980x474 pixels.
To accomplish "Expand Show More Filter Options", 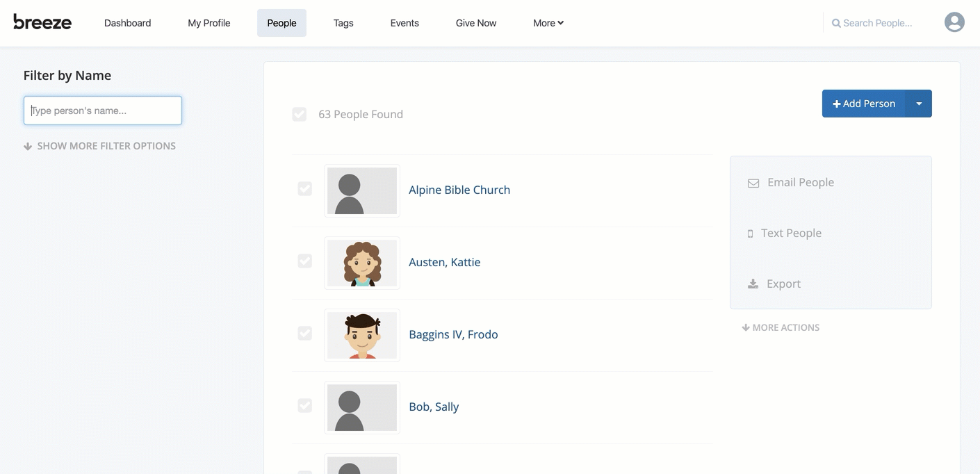I will 99,146.
